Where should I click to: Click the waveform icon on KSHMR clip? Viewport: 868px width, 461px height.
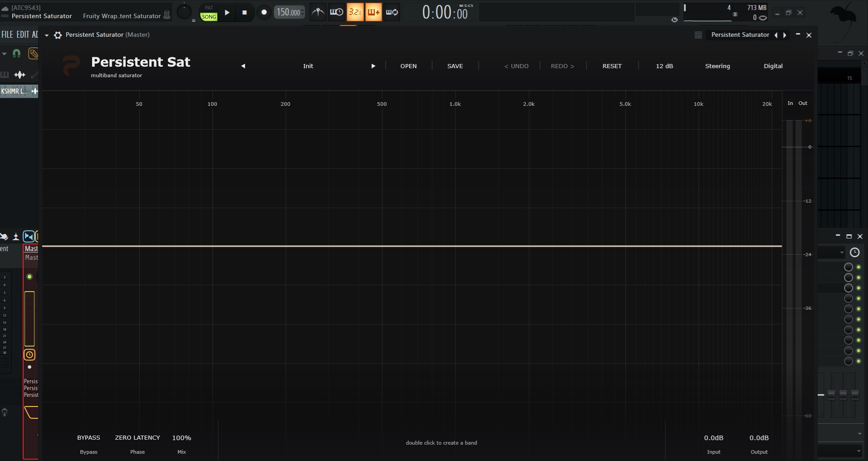click(x=34, y=91)
